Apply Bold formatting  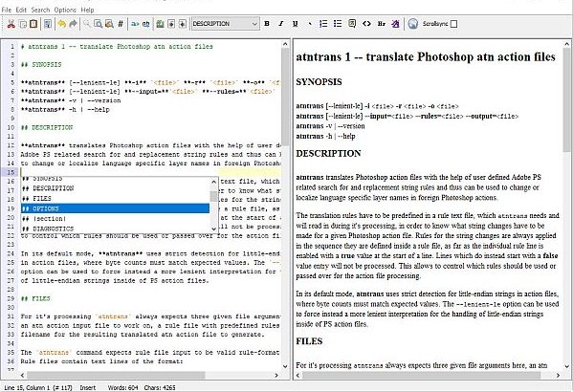coord(267,24)
